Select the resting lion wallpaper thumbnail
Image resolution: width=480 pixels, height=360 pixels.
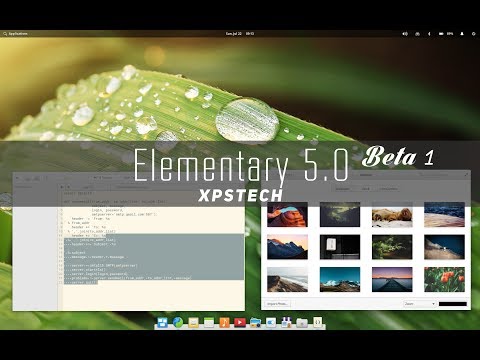(392, 214)
